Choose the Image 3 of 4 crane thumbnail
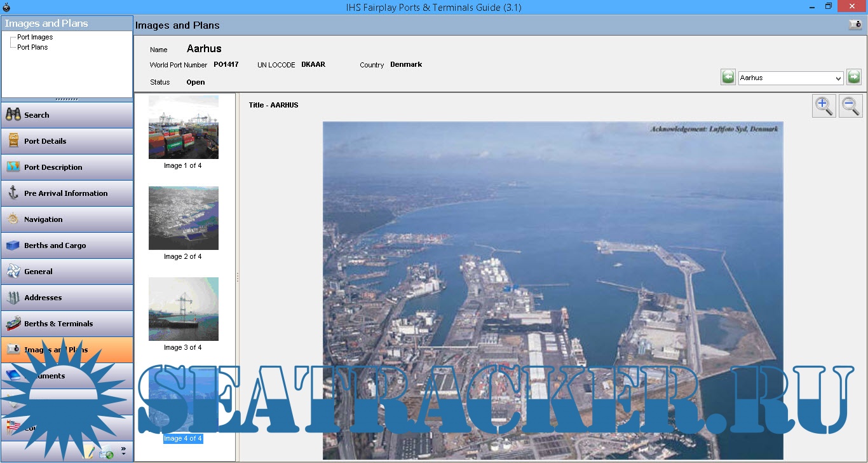 tap(183, 309)
